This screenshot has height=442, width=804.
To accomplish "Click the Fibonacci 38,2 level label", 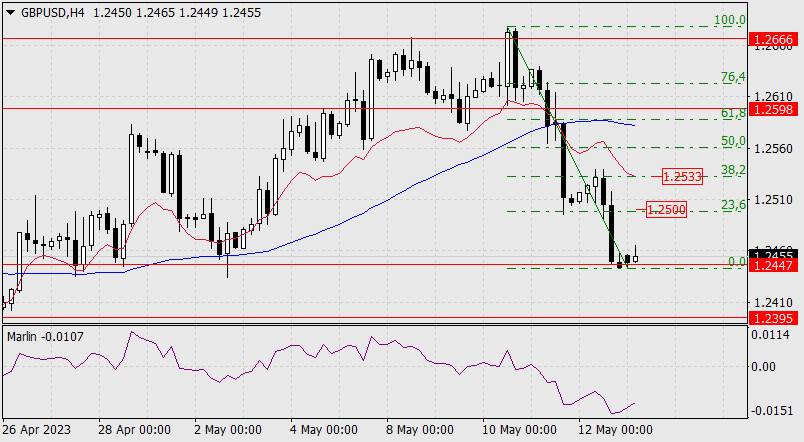I will click(x=733, y=170).
